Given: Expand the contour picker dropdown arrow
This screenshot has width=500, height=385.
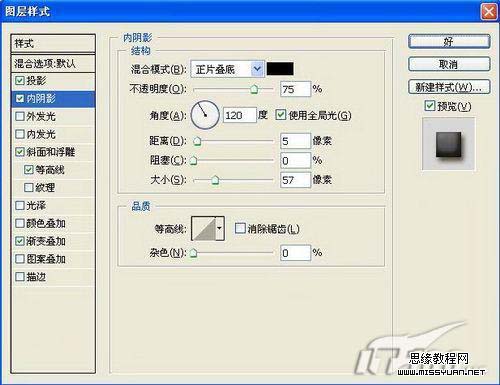Looking at the screenshot, I should (x=220, y=228).
